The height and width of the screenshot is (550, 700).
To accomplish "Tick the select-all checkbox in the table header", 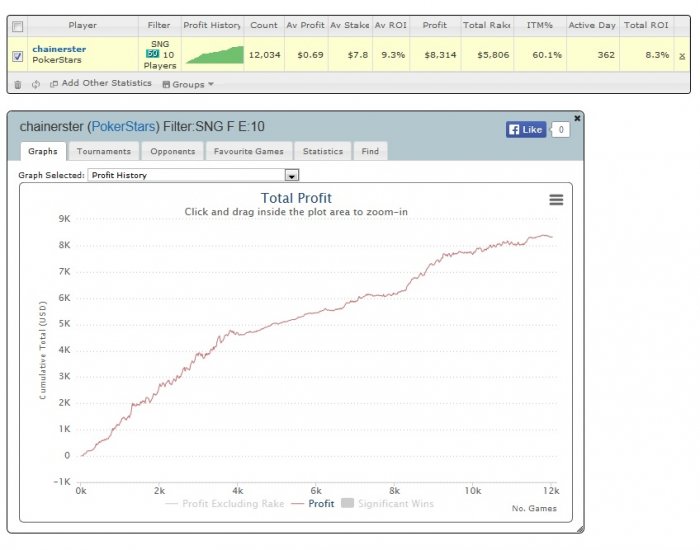I will click(17, 26).
